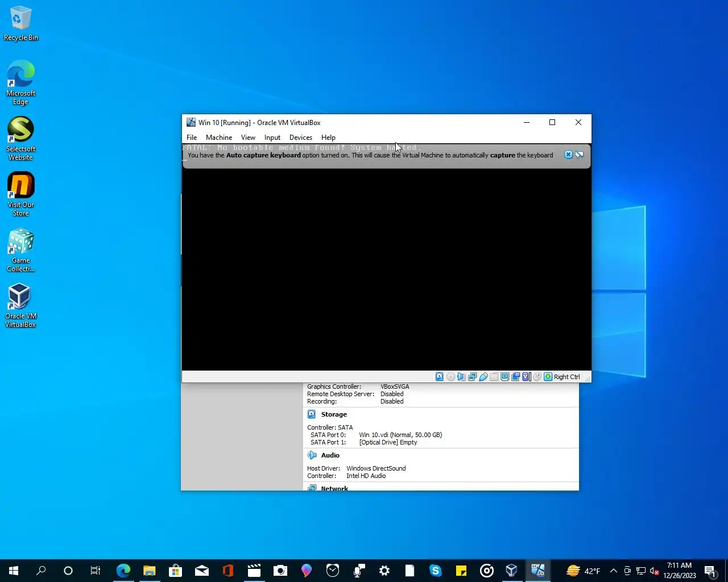The image size is (728, 582).
Task: Click the display settings status icon
Action: (504, 377)
